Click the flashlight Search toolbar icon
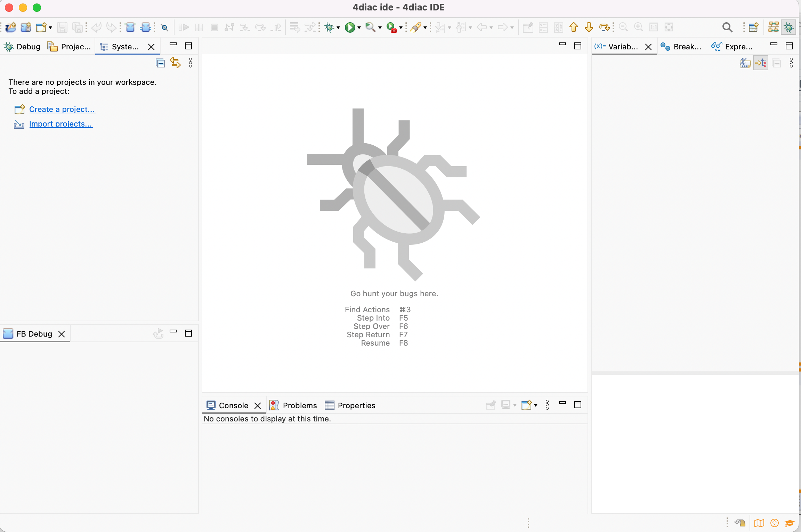The height and width of the screenshot is (532, 801). point(416,27)
